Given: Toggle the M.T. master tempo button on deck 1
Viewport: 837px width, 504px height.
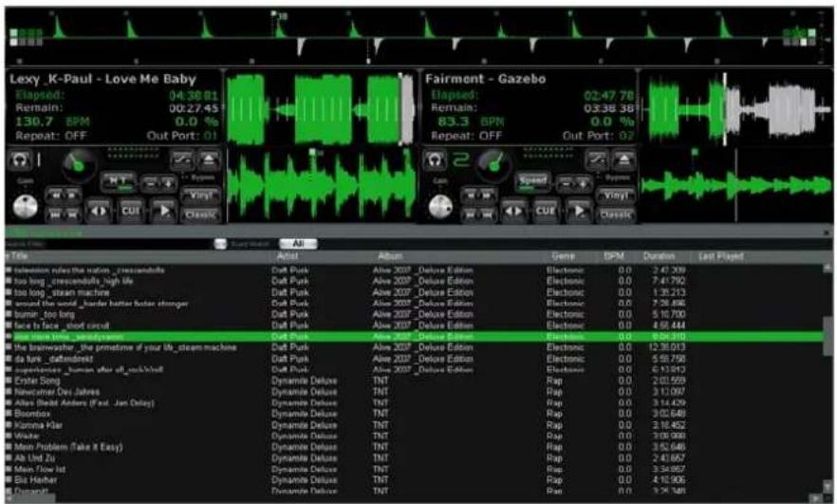Looking at the screenshot, I should [119, 182].
